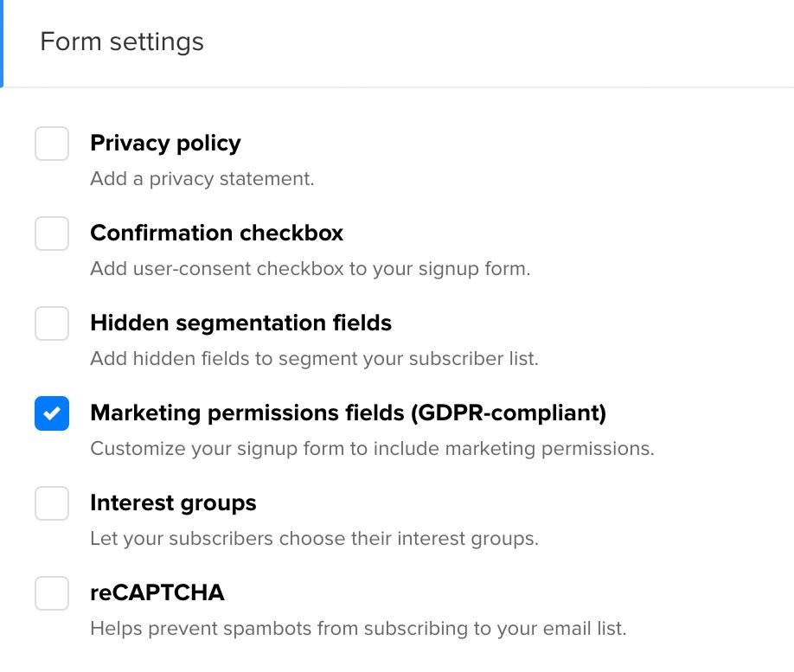Screen dimensions: 794x672
Task: Click the 'Add user-consent checkbox' description text
Action: pos(310,269)
